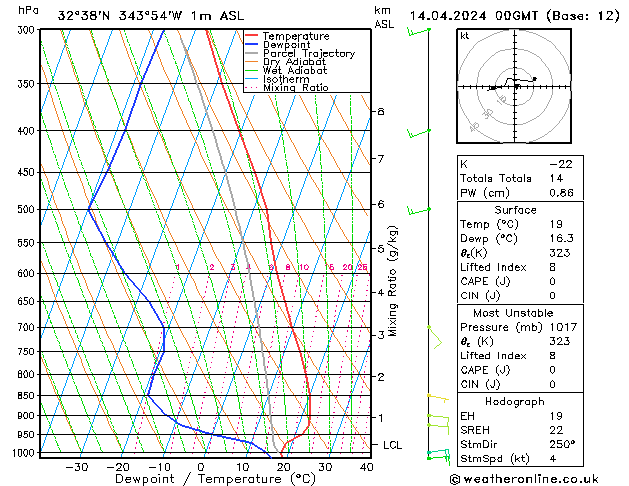Click the LCL marker label
Image resolution: width=629 pixels, height=486 pixels.
click(x=392, y=445)
